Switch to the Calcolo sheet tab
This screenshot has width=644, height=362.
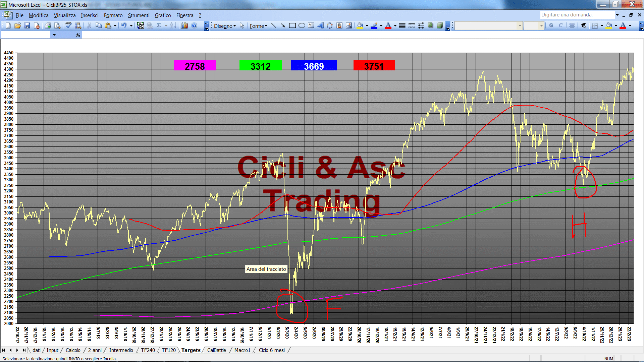coord(73,350)
